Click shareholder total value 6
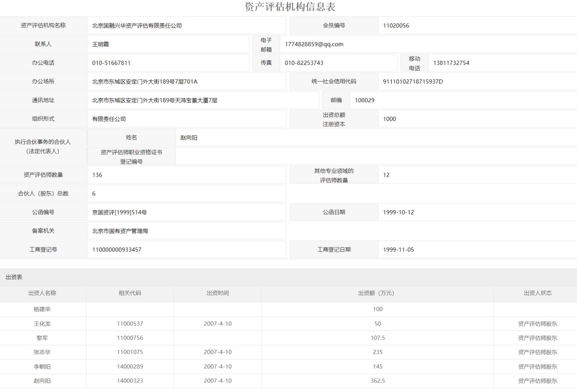The height and width of the screenshot is (392, 577). click(x=94, y=194)
